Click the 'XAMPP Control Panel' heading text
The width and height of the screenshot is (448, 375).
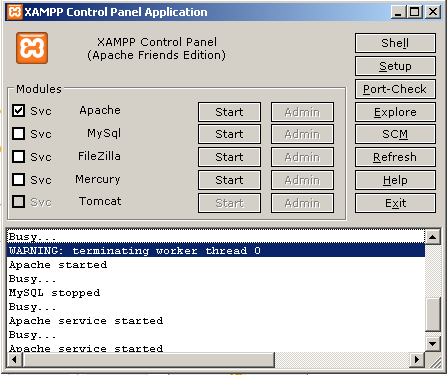click(x=157, y=42)
